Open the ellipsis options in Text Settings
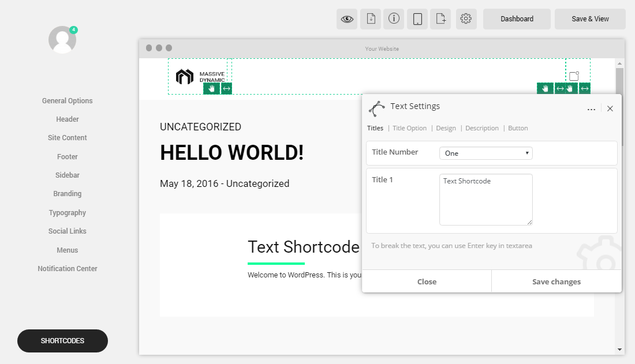The width and height of the screenshot is (635, 364). (591, 108)
